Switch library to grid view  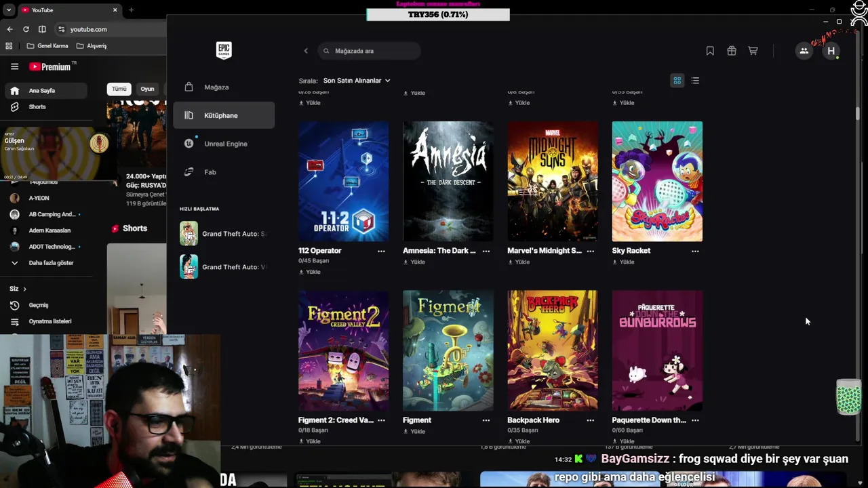click(x=677, y=81)
